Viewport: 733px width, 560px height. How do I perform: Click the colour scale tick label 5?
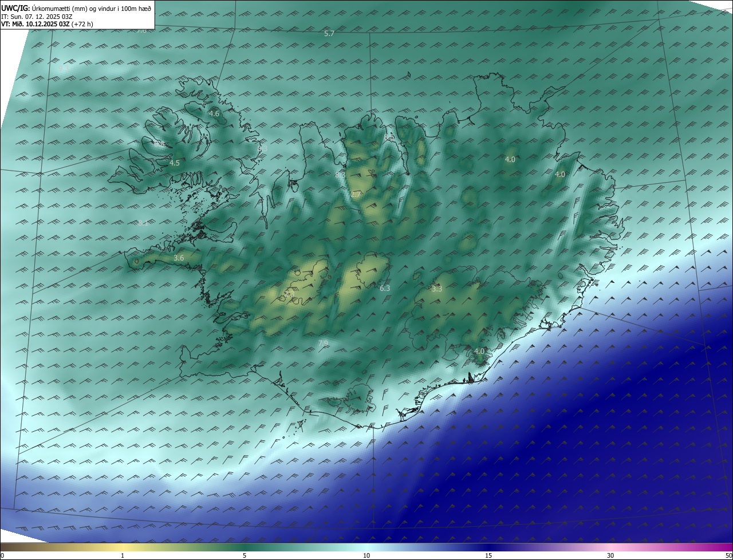pos(245,555)
